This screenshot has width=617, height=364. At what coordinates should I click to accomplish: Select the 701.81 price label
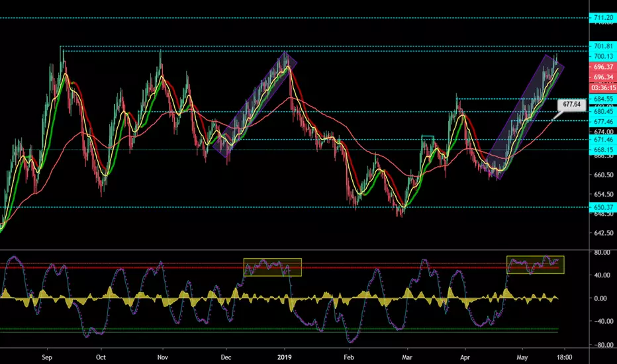click(603, 46)
